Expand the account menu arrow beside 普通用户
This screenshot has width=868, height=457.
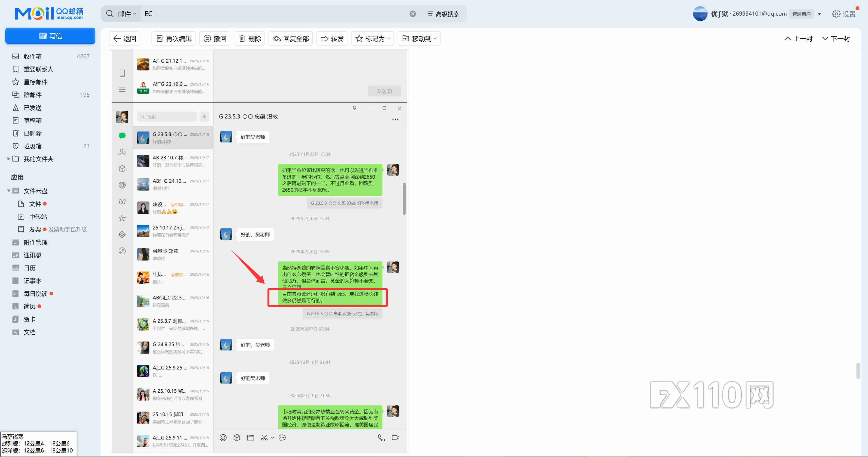click(819, 14)
